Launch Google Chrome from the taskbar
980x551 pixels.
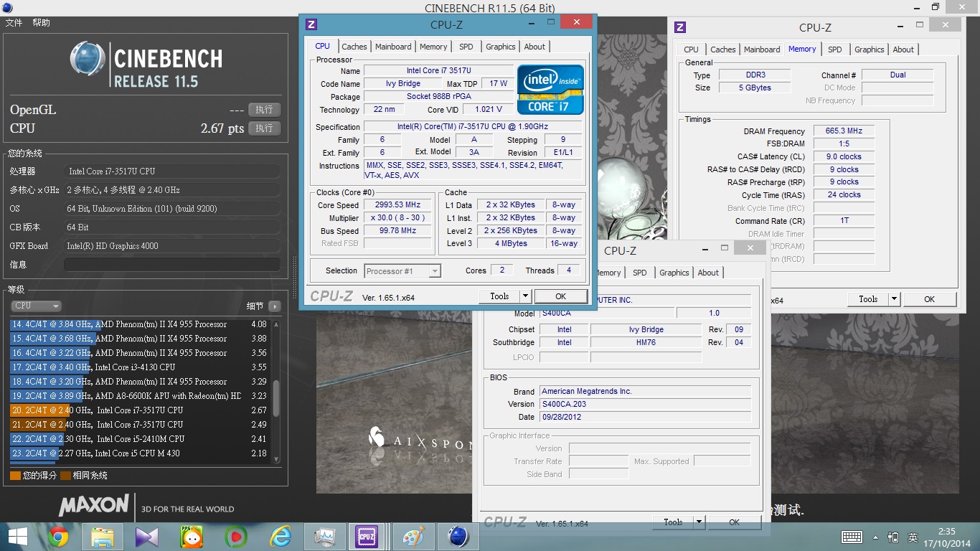coord(58,537)
